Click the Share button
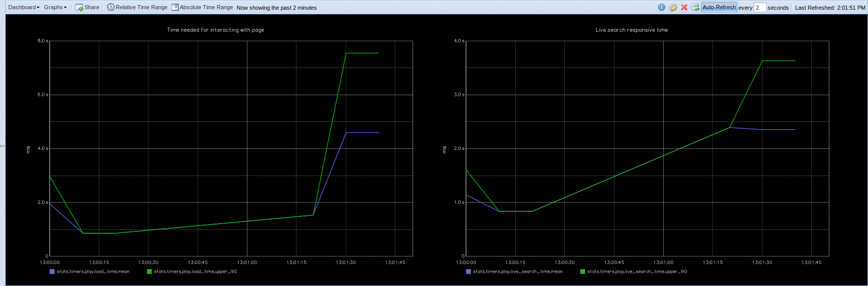 click(87, 7)
